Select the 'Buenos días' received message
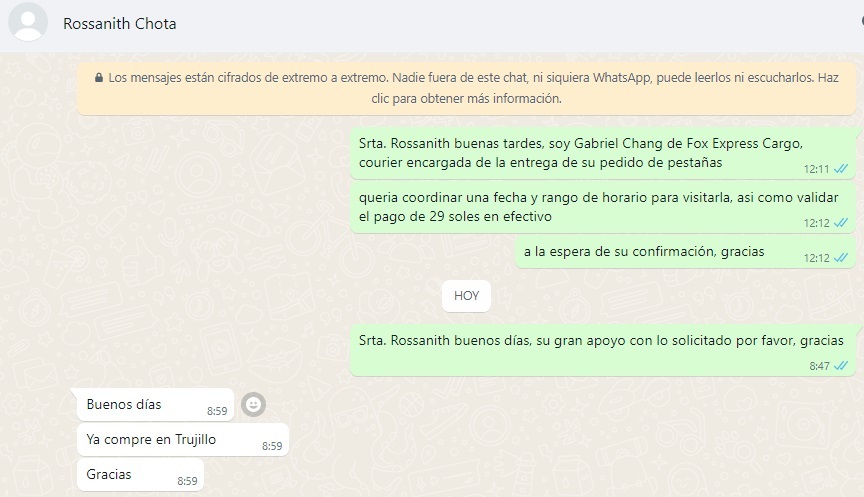864x497 pixels. click(155, 405)
